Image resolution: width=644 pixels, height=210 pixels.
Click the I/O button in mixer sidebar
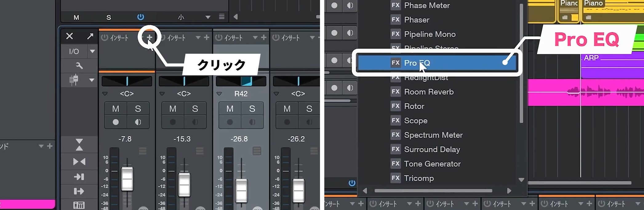74,51
